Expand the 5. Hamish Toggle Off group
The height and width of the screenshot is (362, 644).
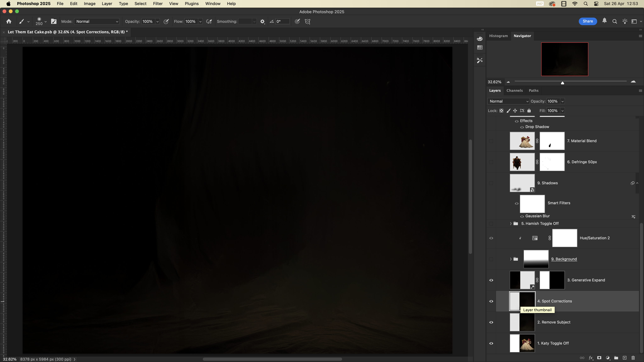(x=511, y=224)
